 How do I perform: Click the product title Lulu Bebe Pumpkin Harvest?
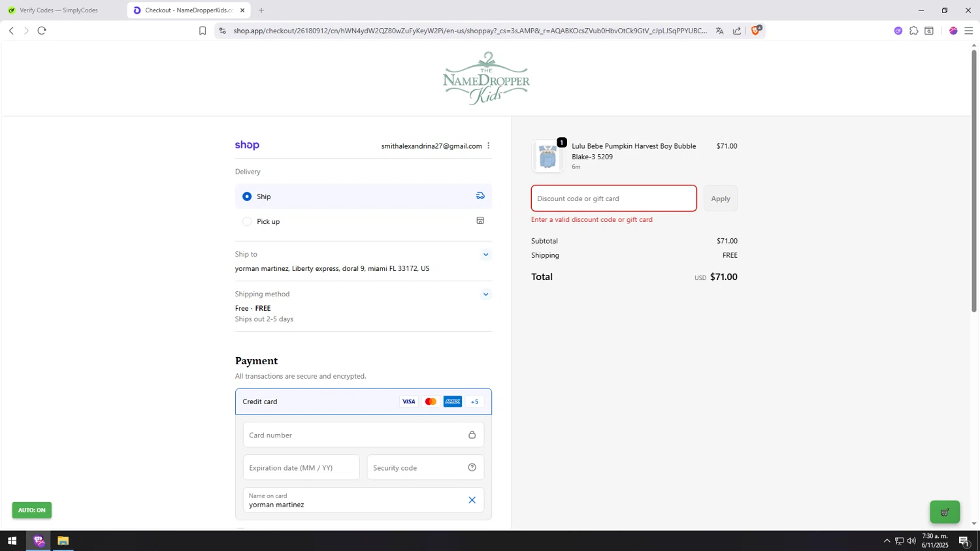(x=634, y=151)
